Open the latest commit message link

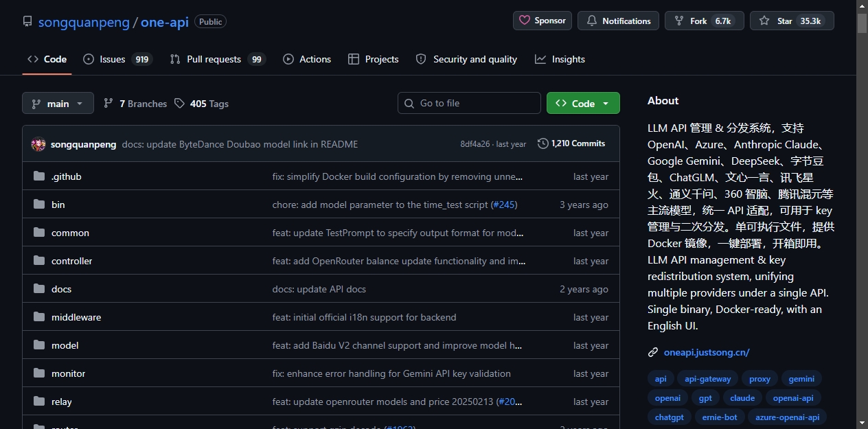240,144
